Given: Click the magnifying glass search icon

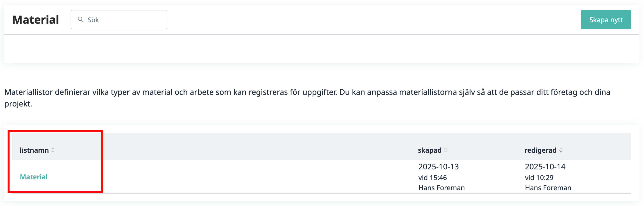Looking at the screenshot, I should pos(81,19).
